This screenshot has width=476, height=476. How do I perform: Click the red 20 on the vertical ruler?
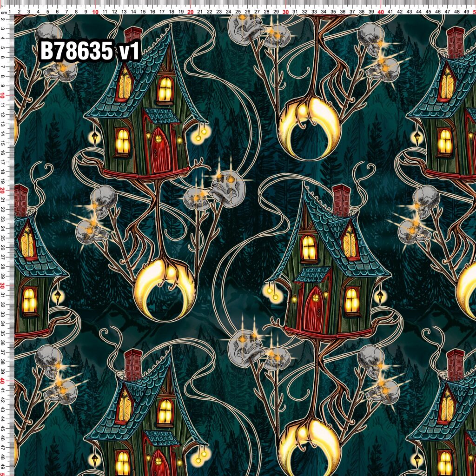[2, 191]
